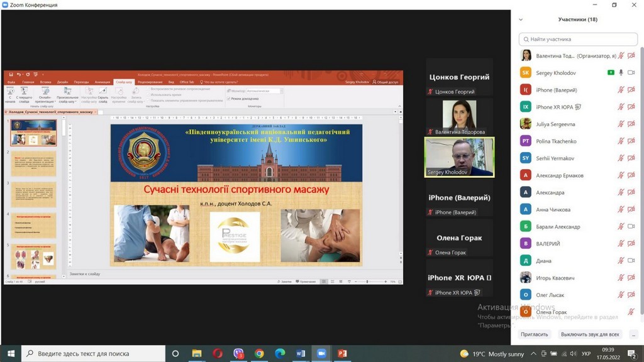Open the '...' more options in participants panel
644x362 pixels.
tap(633, 334)
